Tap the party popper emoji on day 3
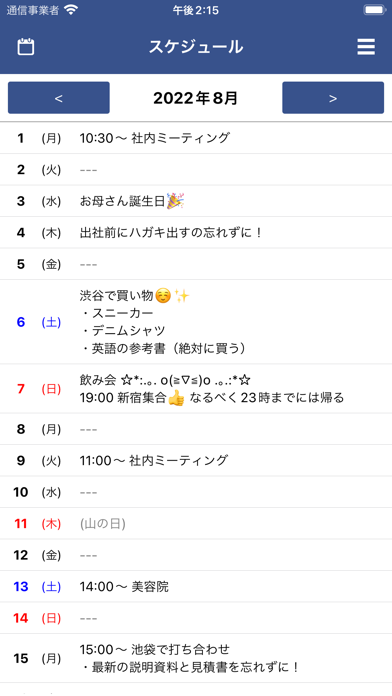The image size is (392, 696). click(175, 201)
